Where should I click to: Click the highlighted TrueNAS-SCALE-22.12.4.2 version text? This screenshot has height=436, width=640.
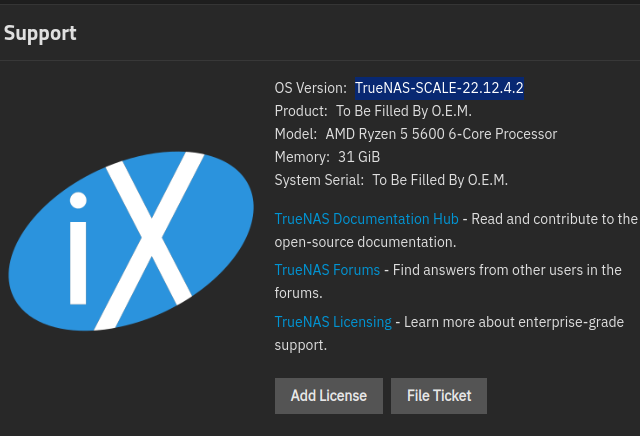pos(439,88)
